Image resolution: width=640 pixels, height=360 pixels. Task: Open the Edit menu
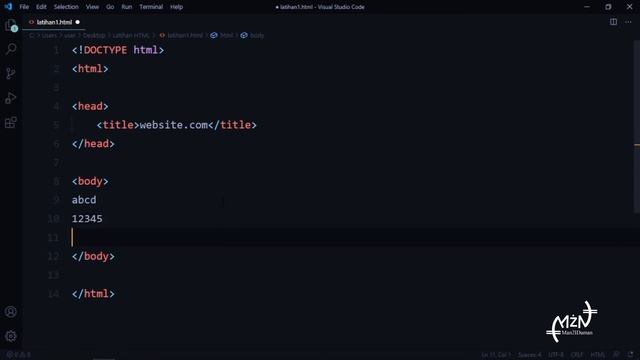click(x=41, y=7)
